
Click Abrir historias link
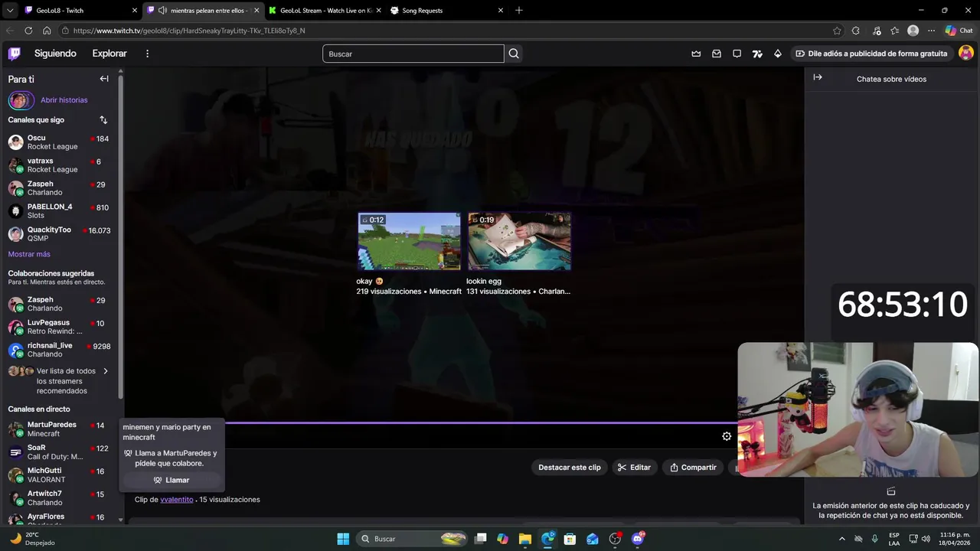[64, 100]
